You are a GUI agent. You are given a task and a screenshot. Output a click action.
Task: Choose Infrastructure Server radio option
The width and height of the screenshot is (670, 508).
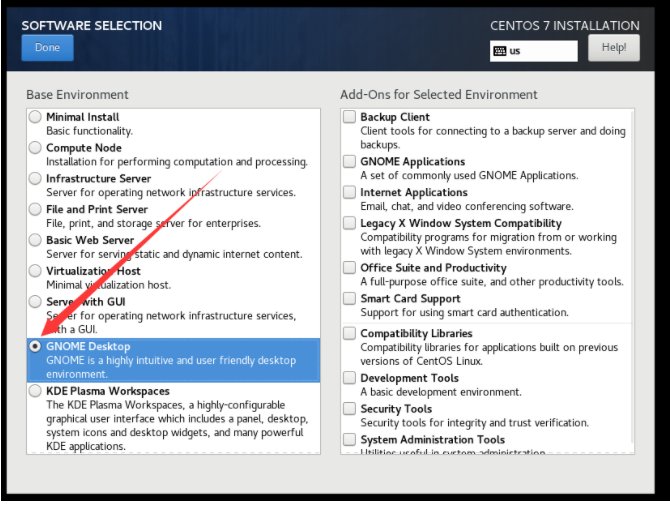click(x=36, y=179)
